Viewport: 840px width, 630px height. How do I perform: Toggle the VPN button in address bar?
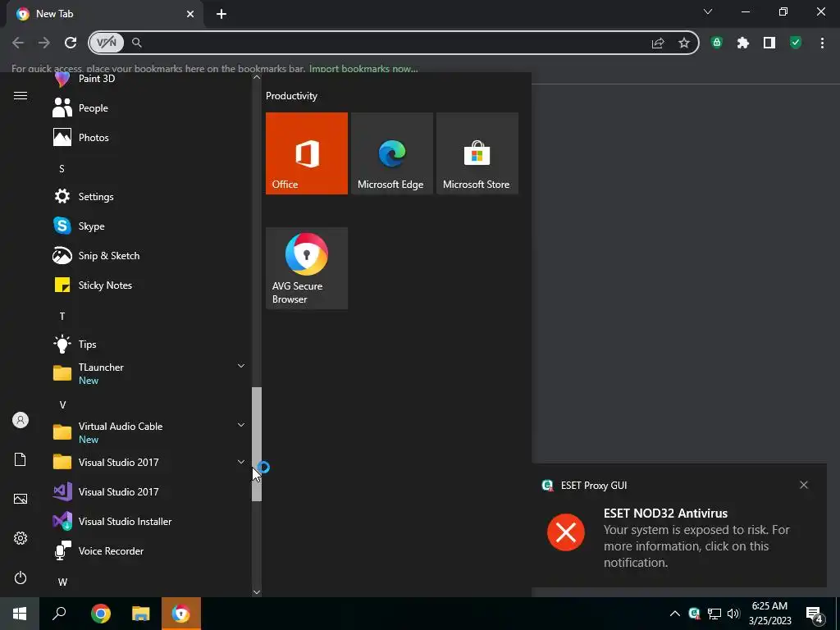tap(107, 43)
